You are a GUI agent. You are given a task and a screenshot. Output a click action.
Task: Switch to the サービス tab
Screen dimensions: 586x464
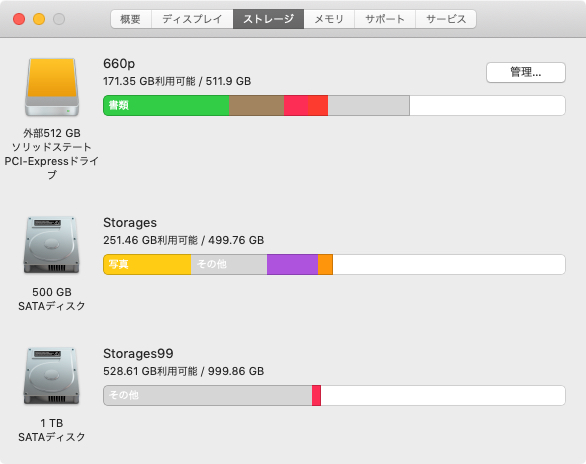pos(446,19)
